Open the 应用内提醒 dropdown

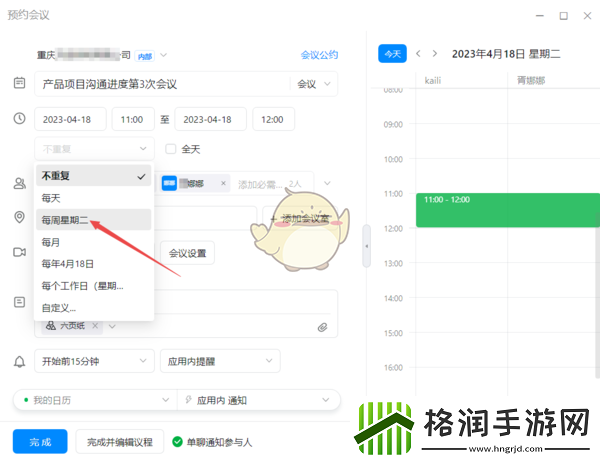click(x=220, y=361)
